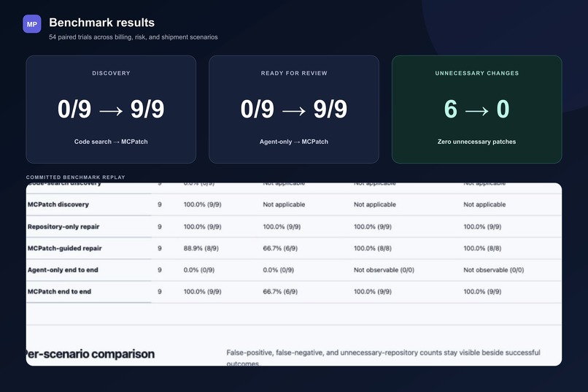Click 66.7% (6/9) in MCPatch end to end row
Viewport: 588px width, 392px height.
tap(280, 291)
